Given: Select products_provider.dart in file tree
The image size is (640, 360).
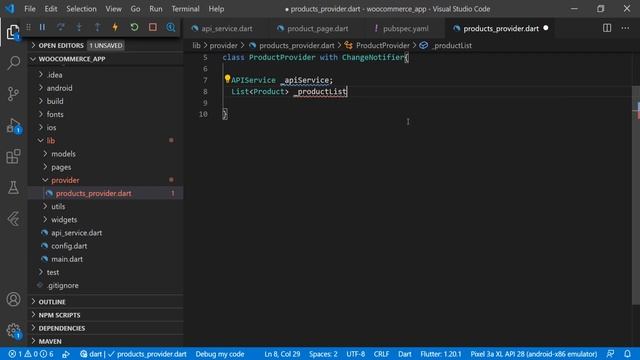Looking at the screenshot, I should 105,193.
